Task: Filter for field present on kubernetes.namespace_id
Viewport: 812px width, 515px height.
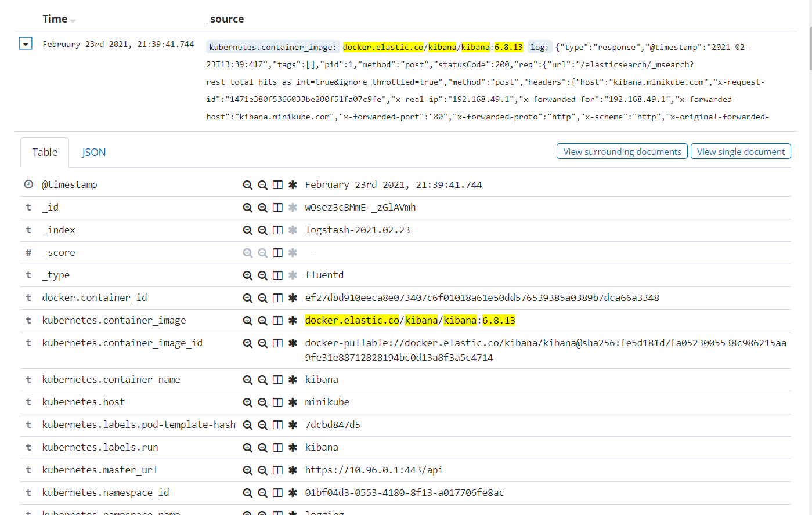Action: (293, 493)
